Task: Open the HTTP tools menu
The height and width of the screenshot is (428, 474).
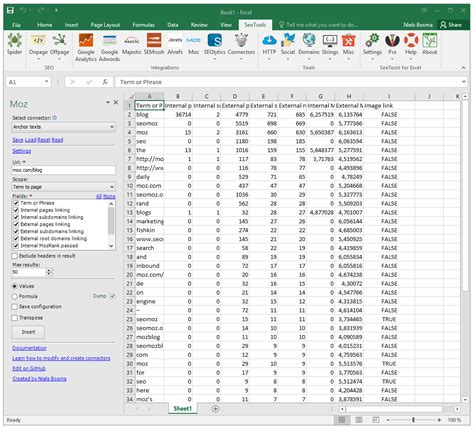Action: point(269,47)
